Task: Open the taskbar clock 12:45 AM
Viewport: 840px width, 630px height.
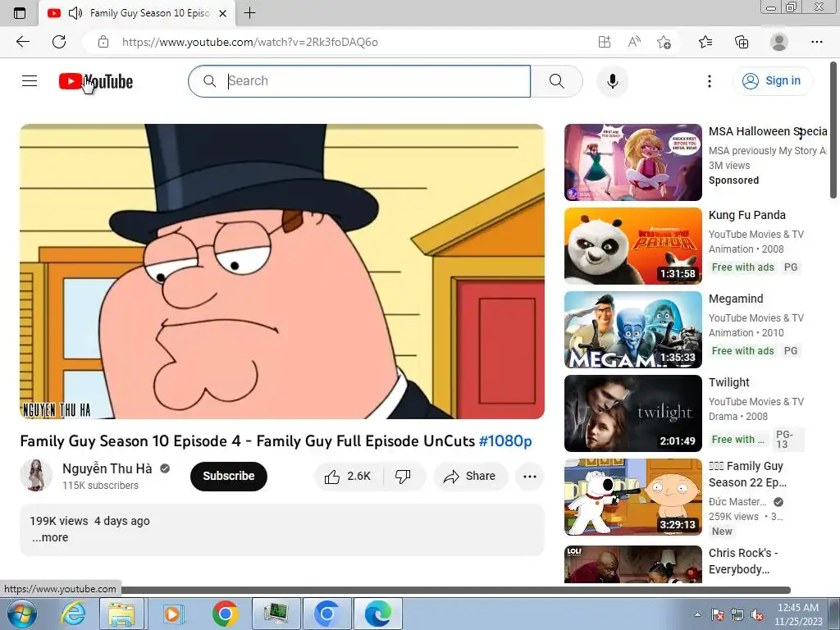Action: coord(797,614)
